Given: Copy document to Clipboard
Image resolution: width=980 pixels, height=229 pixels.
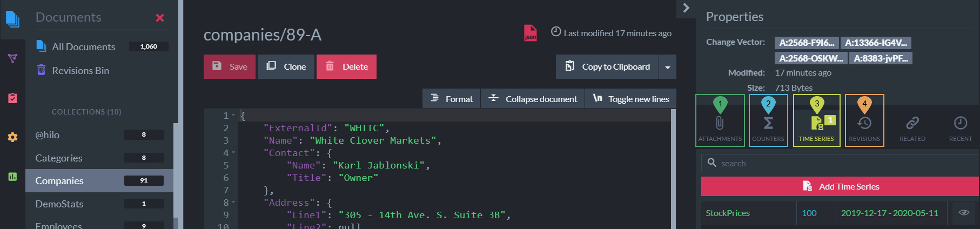Looking at the screenshot, I should pyautogui.click(x=607, y=67).
